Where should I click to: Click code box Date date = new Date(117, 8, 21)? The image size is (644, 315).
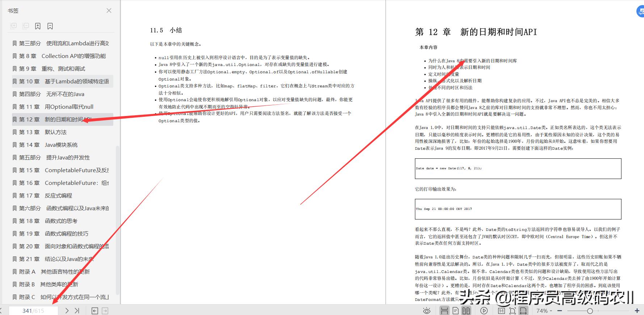click(x=518, y=169)
